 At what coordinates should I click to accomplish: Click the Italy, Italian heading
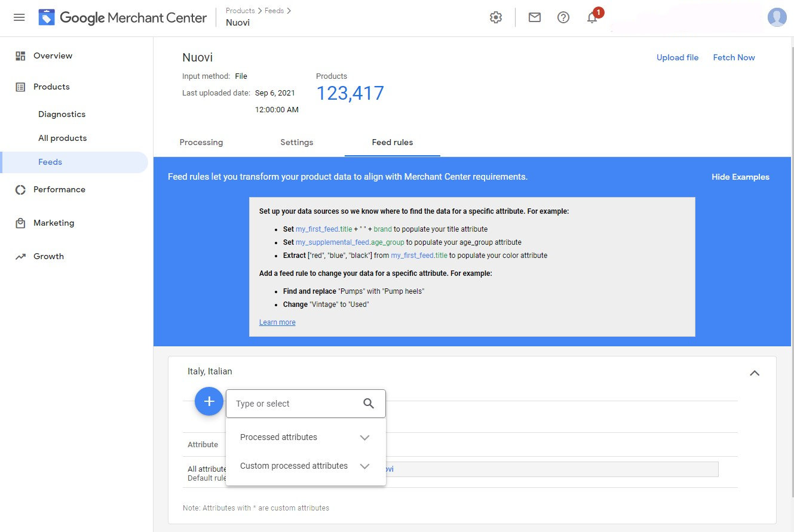click(x=210, y=371)
